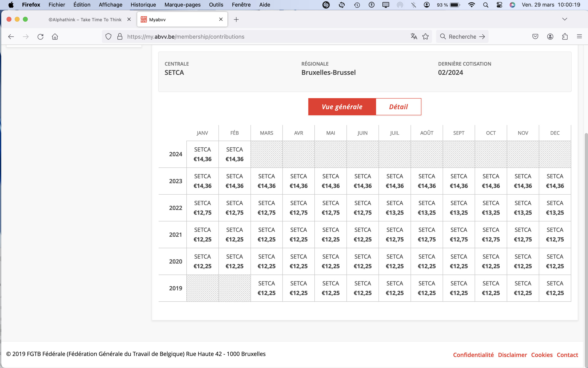Open the Aide menu

pos(265,5)
